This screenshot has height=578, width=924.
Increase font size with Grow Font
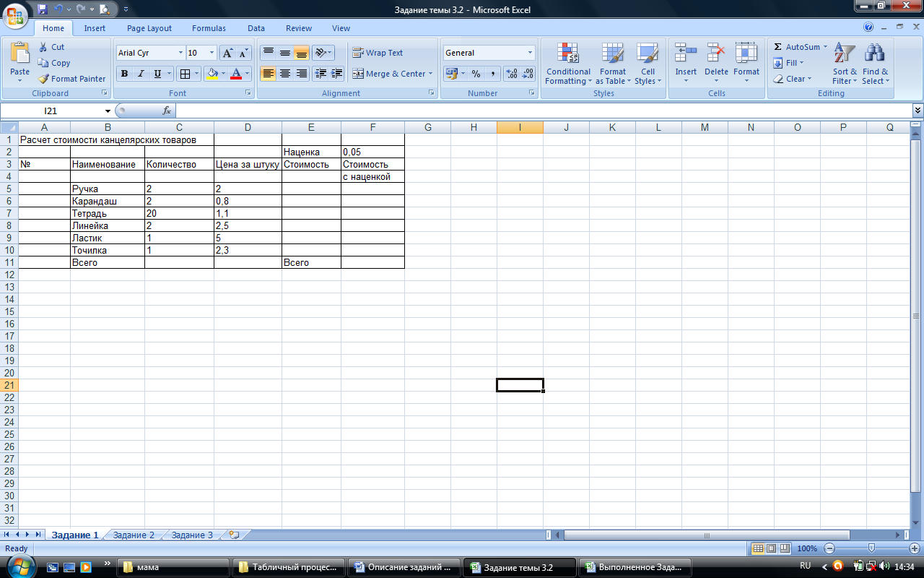coord(227,53)
